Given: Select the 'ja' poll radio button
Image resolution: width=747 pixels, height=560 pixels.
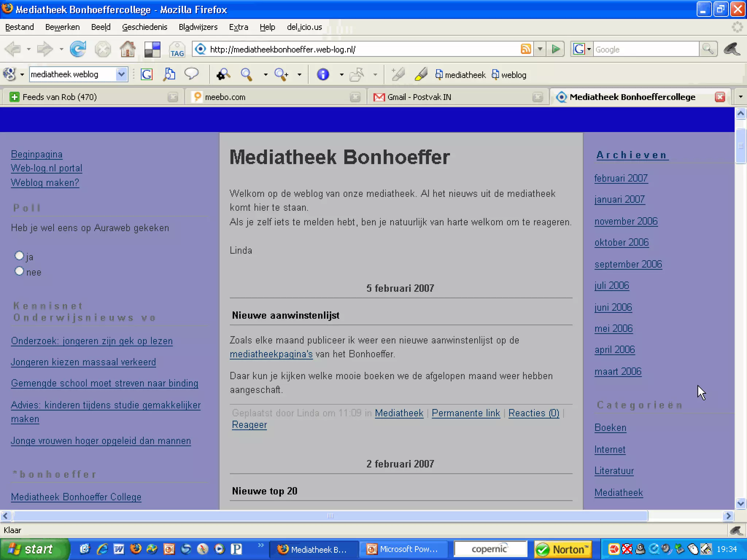Looking at the screenshot, I should click(19, 256).
